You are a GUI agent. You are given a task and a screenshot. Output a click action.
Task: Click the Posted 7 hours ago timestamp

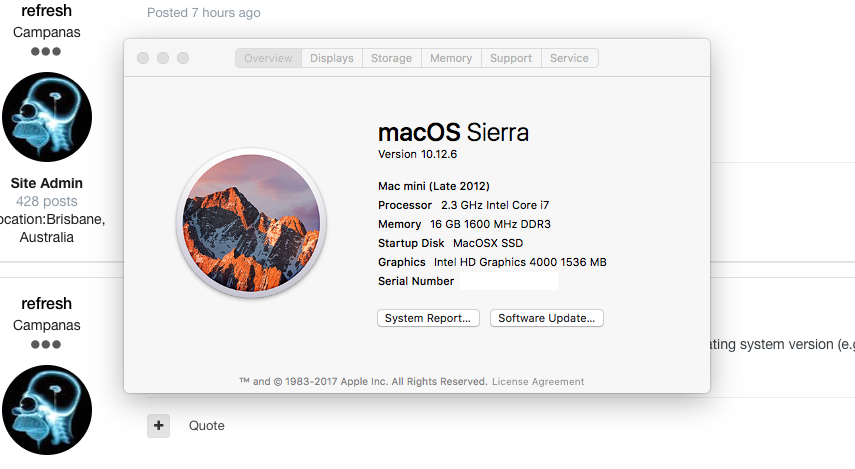pyautogui.click(x=203, y=13)
